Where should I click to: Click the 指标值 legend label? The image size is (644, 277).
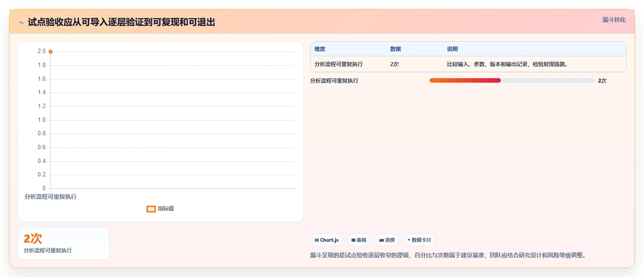166,209
